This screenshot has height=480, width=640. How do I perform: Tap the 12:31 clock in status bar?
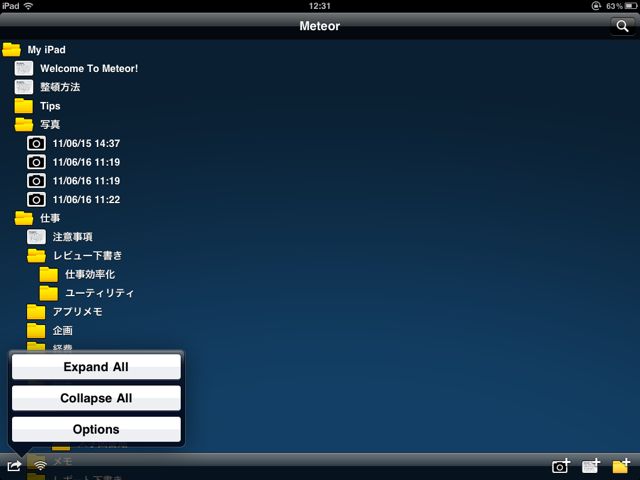click(320, 6)
